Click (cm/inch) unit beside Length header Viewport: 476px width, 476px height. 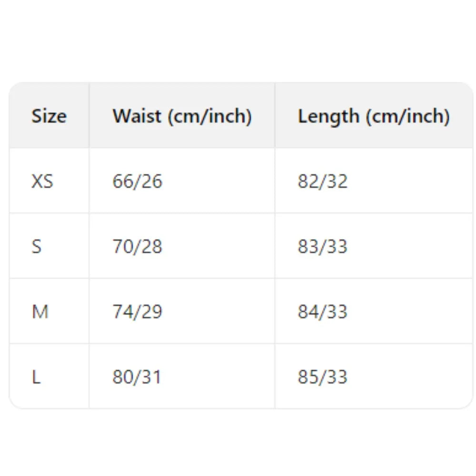point(407,116)
